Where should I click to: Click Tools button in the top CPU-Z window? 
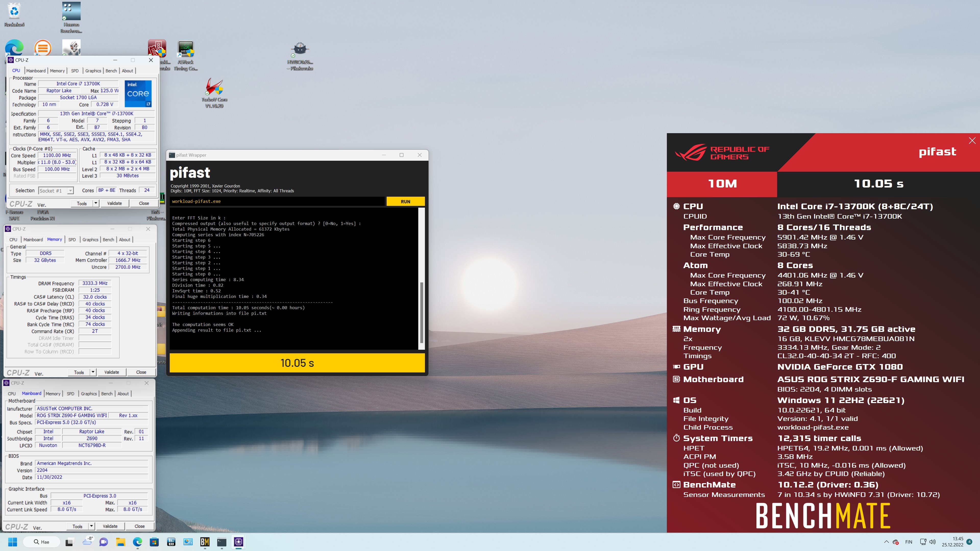click(82, 204)
